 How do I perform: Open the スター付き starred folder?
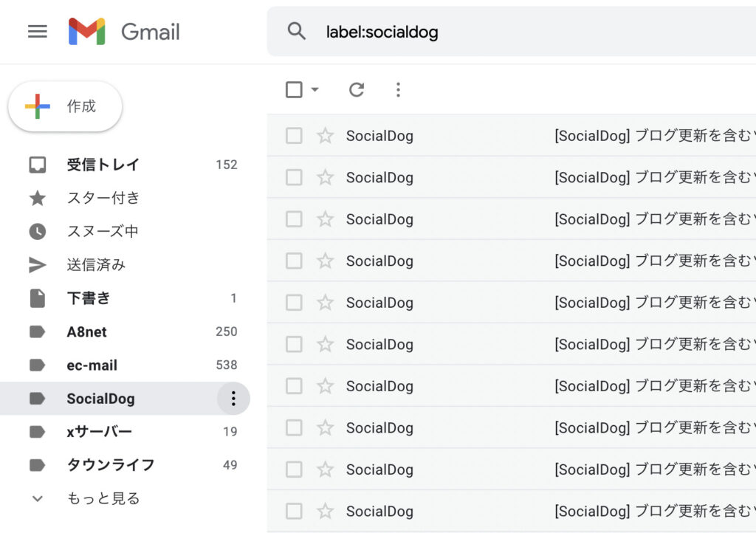126,198
